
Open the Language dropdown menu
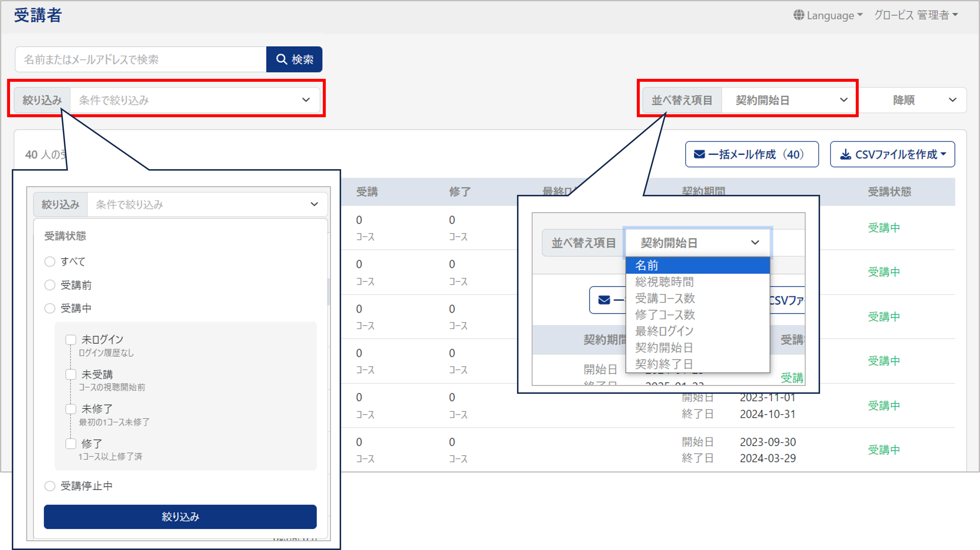click(x=828, y=15)
